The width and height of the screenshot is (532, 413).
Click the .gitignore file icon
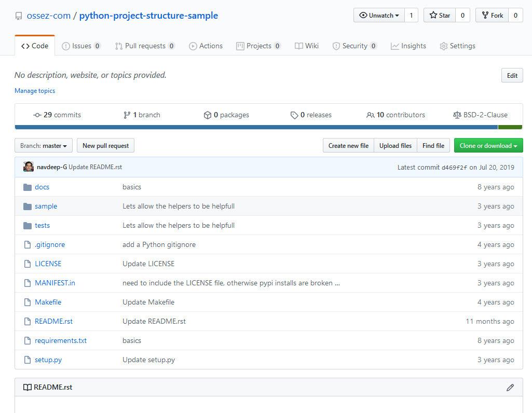pos(28,245)
